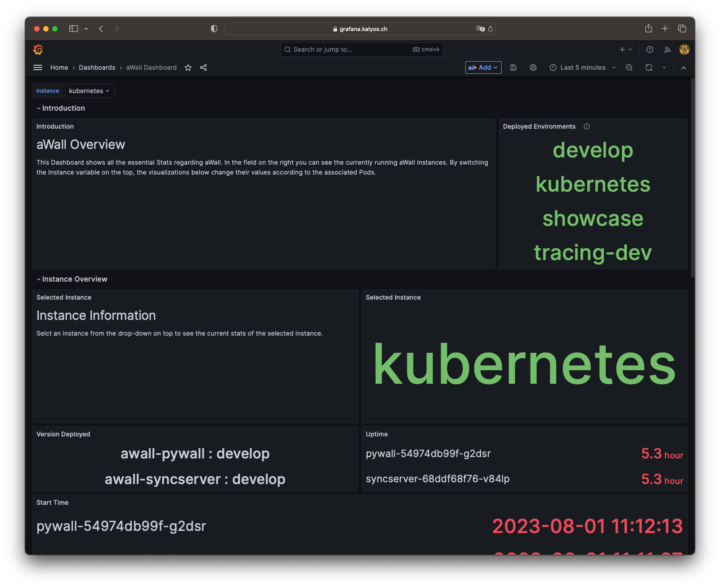Viewport: 720px width, 588px height.
Task: Navigate to Dashboards breadcrumb
Action: click(x=97, y=67)
